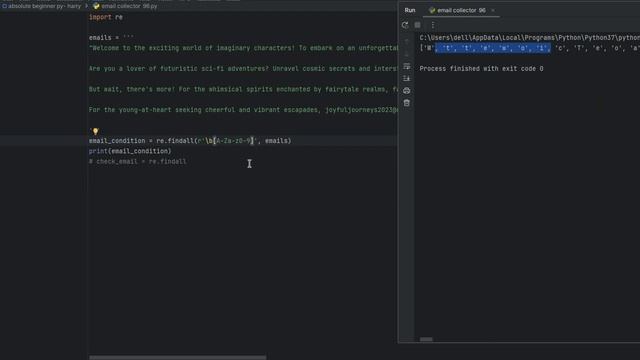Viewport: 640px width, 360px height.
Task: Print the console output
Action: [x=407, y=91]
